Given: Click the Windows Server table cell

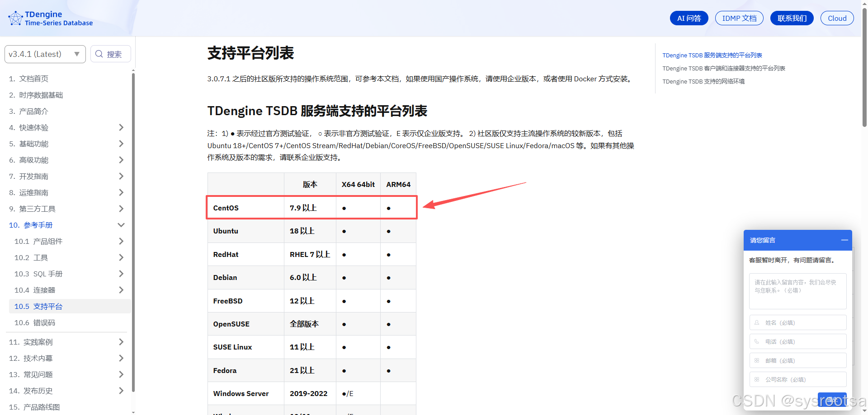Looking at the screenshot, I should (246, 393).
